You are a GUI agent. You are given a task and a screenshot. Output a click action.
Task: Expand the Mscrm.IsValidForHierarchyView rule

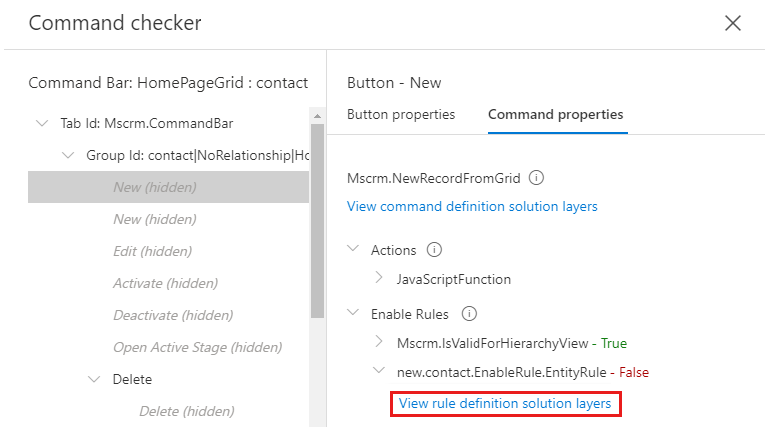(379, 342)
